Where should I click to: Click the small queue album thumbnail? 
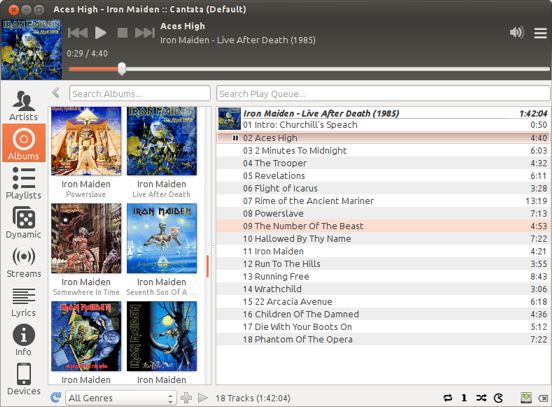(229, 119)
